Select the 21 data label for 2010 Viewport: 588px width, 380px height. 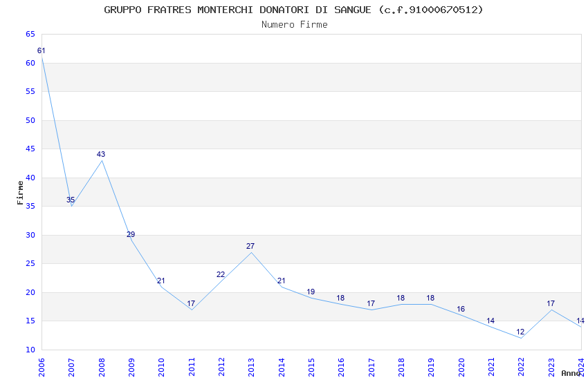(161, 281)
